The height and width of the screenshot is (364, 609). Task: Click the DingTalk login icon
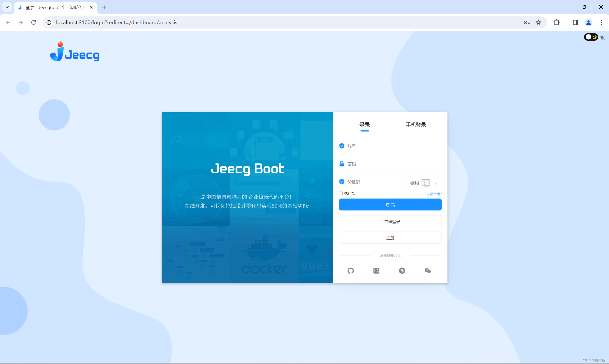pos(402,271)
